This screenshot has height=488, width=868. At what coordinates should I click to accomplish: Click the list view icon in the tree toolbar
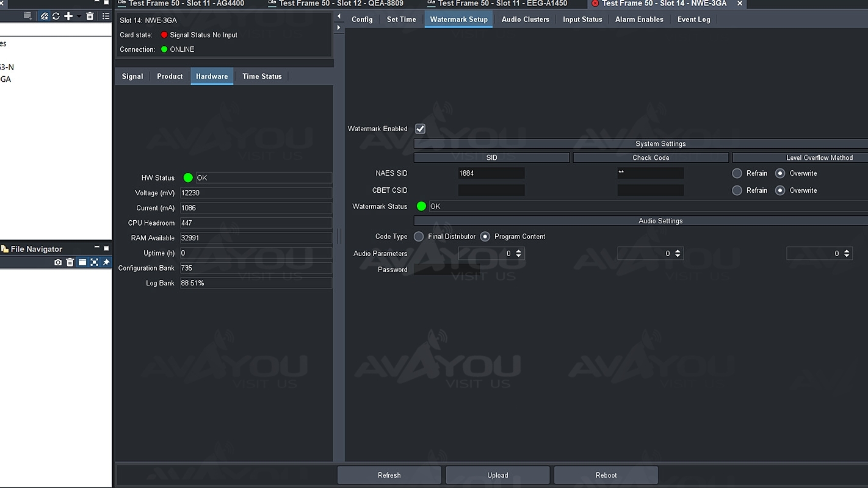click(x=106, y=16)
